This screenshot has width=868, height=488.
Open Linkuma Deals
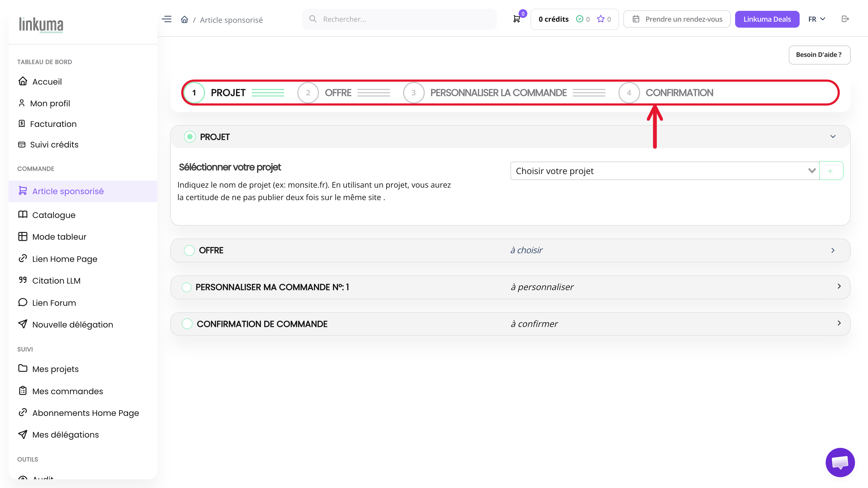(x=767, y=19)
